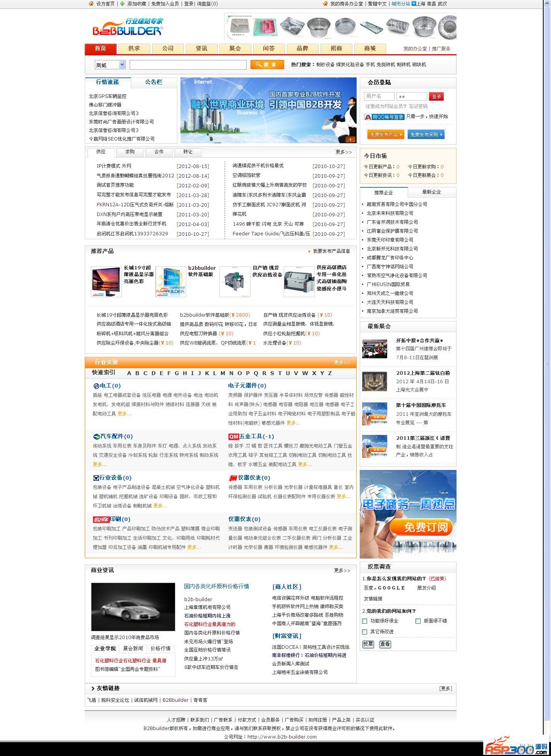Check the 功能很好很全 poll option

click(x=364, y=621)
